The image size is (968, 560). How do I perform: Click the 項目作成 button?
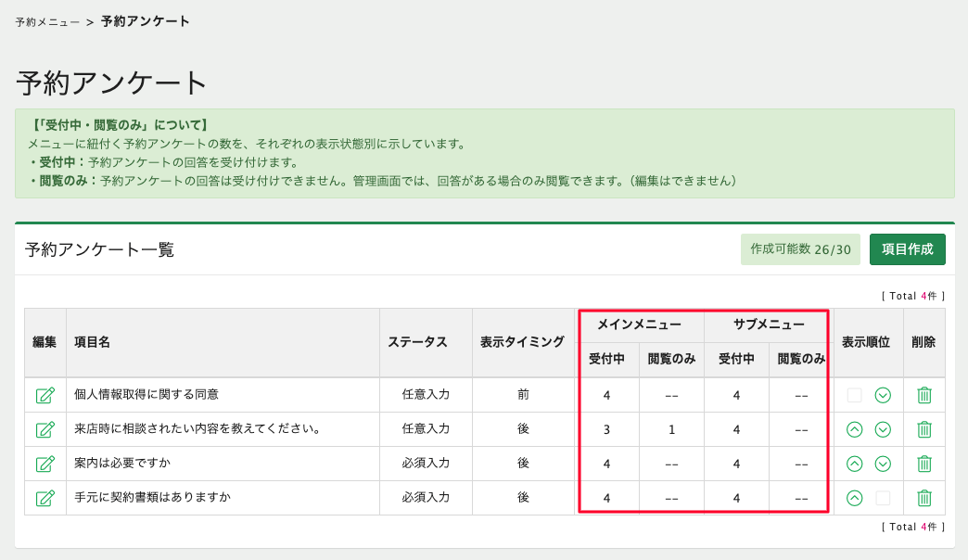[x=907, y=249]
